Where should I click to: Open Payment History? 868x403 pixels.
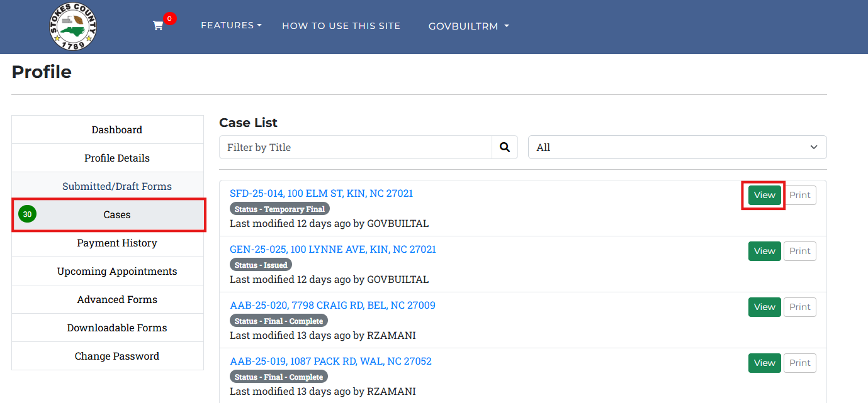(108, 243)
